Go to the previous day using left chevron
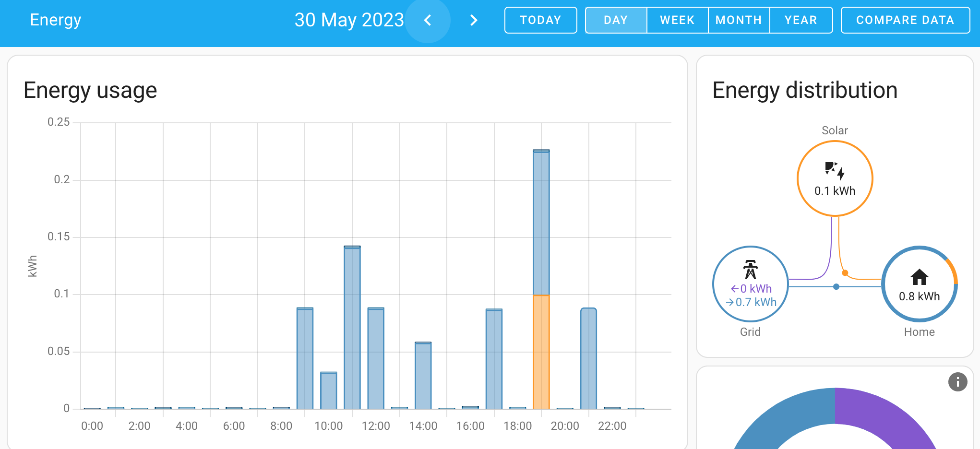The width and height of the screenshot is (980, 449). [428, 20]
